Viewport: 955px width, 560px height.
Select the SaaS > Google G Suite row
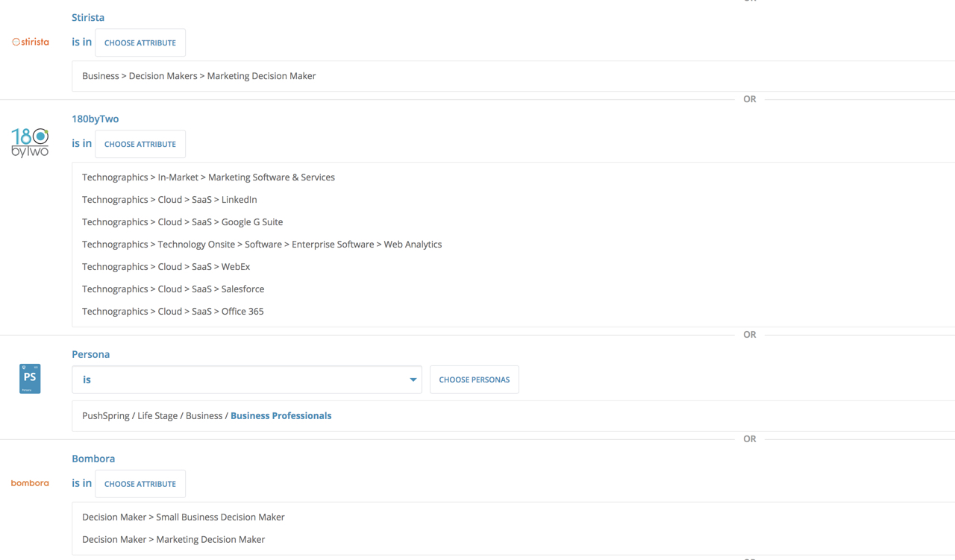(183, 222)
